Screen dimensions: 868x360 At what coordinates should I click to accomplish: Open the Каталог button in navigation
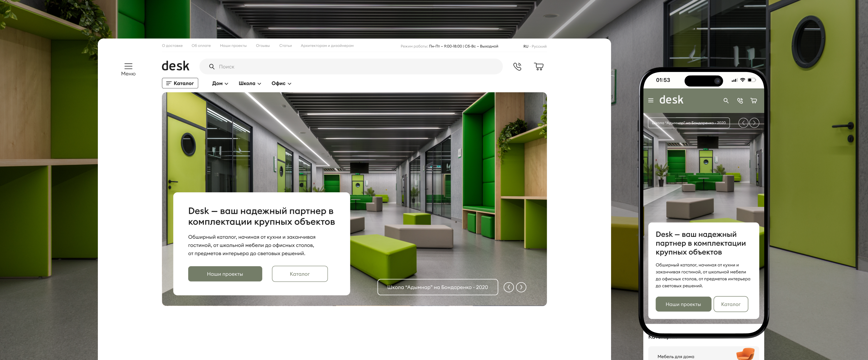click(x=180, y=83)
